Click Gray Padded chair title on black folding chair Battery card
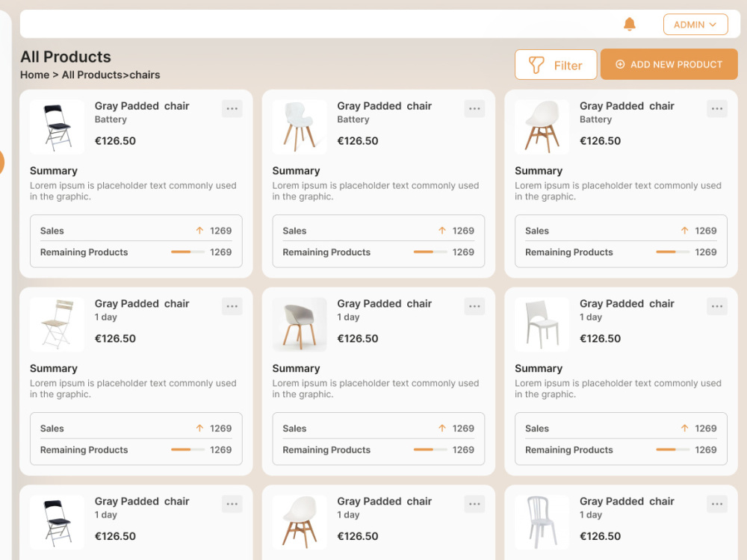This screenshot has width=747, height=560. [142, 106]
